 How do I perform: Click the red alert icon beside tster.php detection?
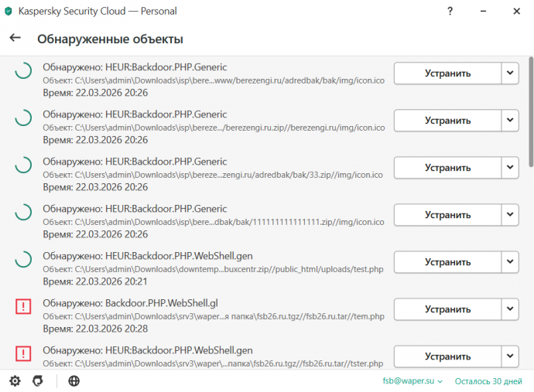[23, 353]
